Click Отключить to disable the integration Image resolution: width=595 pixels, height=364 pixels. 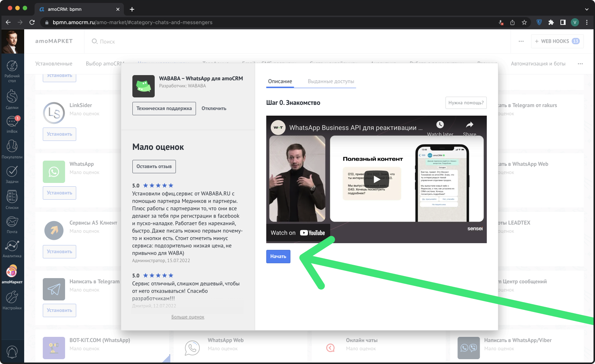click(x=214, y=109)
